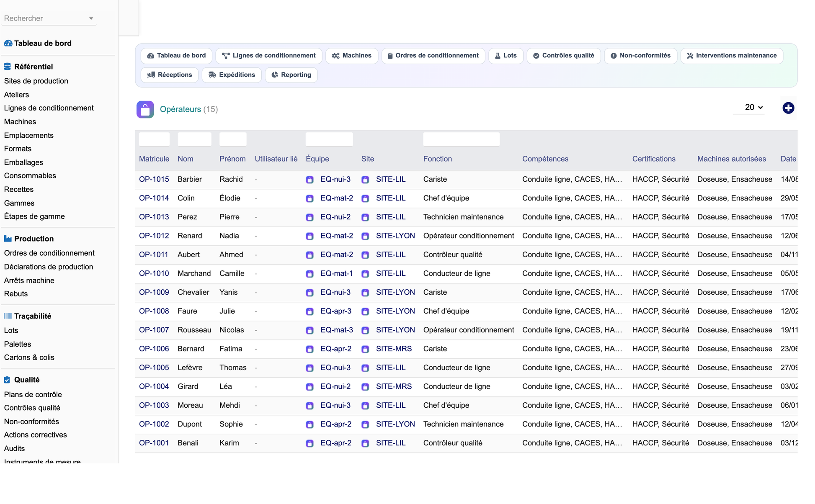Click the site icon in the OP-1006 row
Viewport: 815px width, 504px height.
point(365,349)
